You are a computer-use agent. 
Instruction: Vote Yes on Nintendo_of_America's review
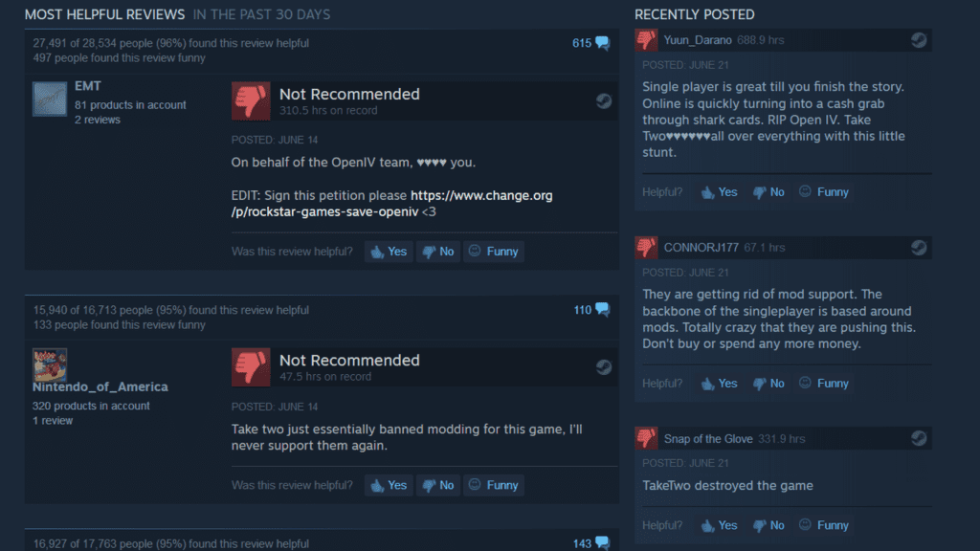pos(389,485)
